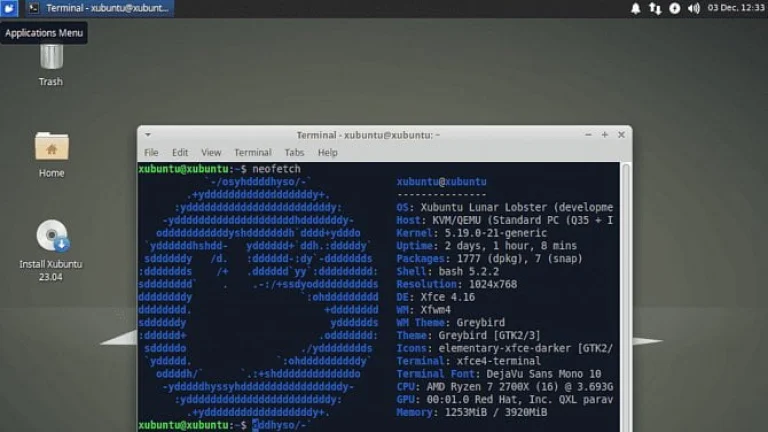Click the 'WM Theme: Greybird' line
This screenshot has width=768, height=432.
coord(451,323)
